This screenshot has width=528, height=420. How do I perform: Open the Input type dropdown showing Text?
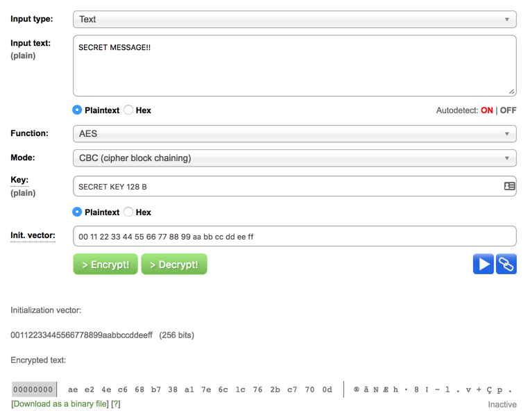(x=294, y=19)
